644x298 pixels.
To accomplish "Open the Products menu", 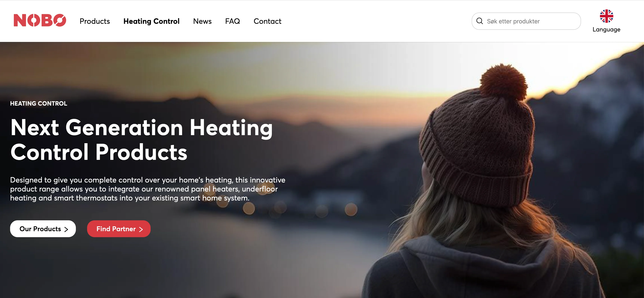I will (x=95, y=21).
